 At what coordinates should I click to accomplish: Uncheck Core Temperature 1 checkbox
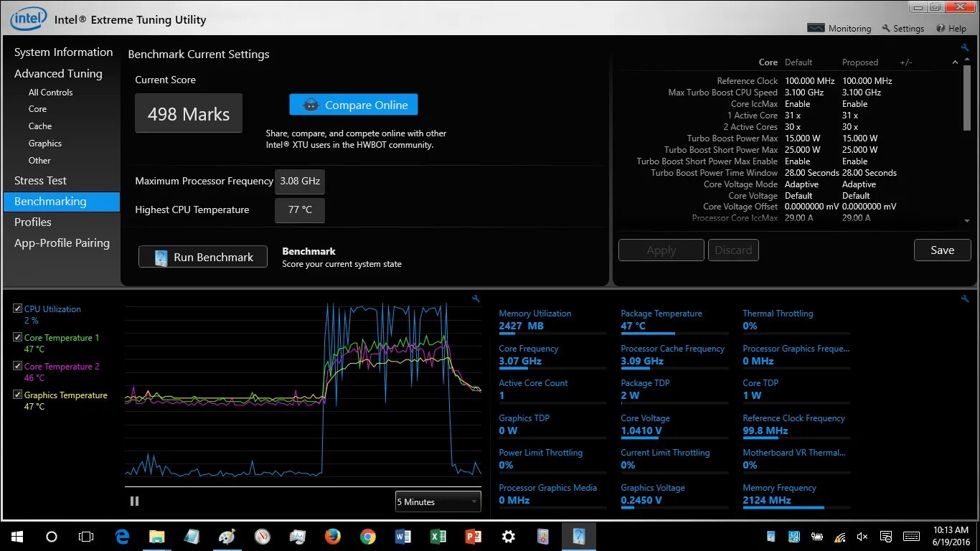18,337
